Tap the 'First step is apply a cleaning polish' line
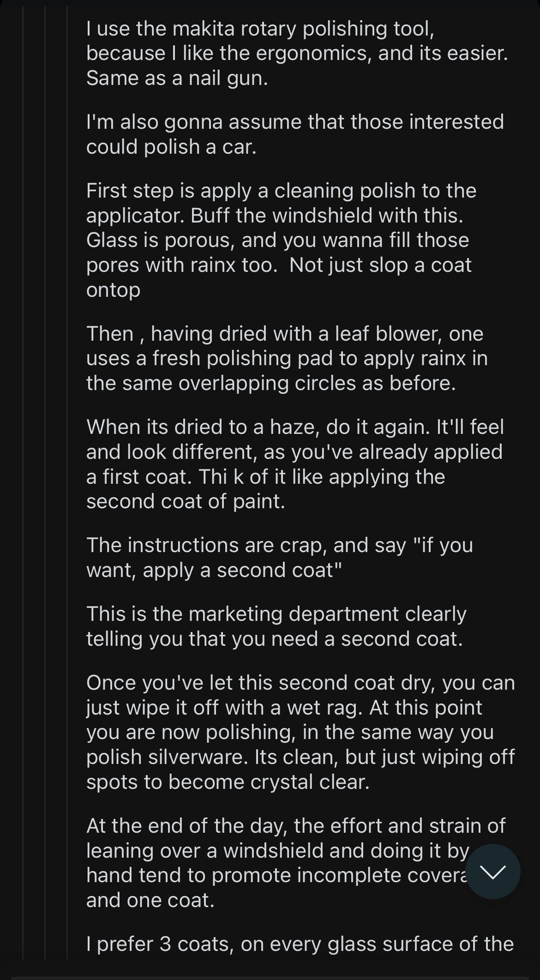540x980 pixels. click(x=281, y=191)
